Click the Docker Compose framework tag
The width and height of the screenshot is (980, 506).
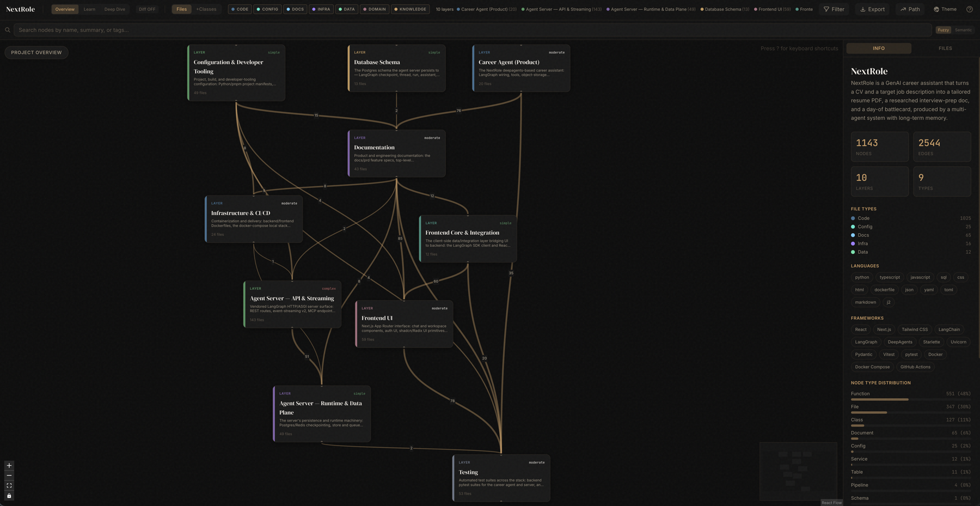[x=872, y=367]
